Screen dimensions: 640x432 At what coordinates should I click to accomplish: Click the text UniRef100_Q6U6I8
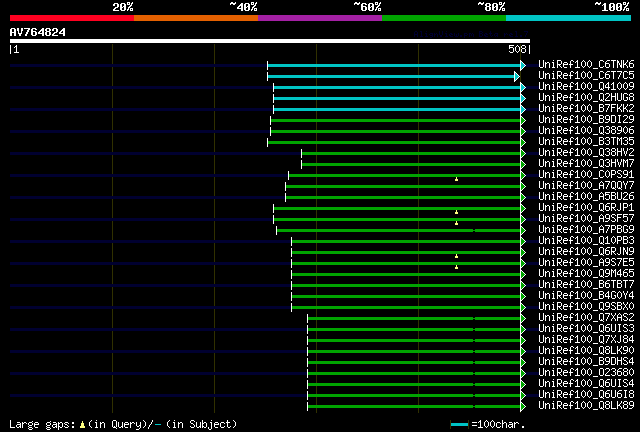tap(586, 395)
